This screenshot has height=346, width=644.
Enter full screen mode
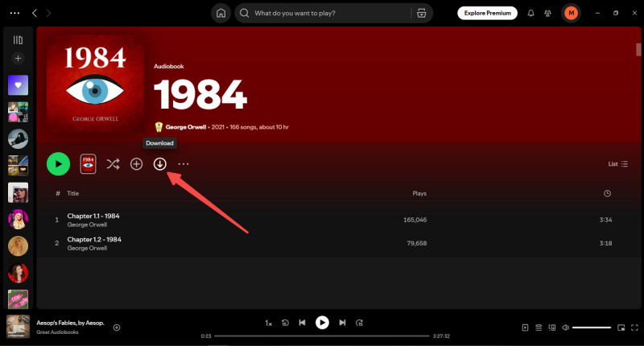click(634, 327)
